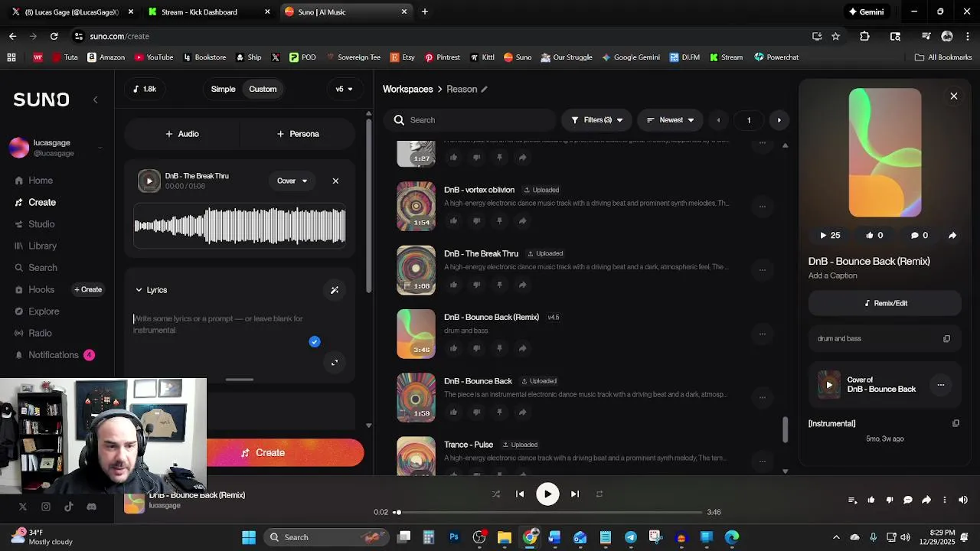Viewport: 980px width, 551px height.
Task: Open the Filters (3) dropdown
Action: [597, 120]
